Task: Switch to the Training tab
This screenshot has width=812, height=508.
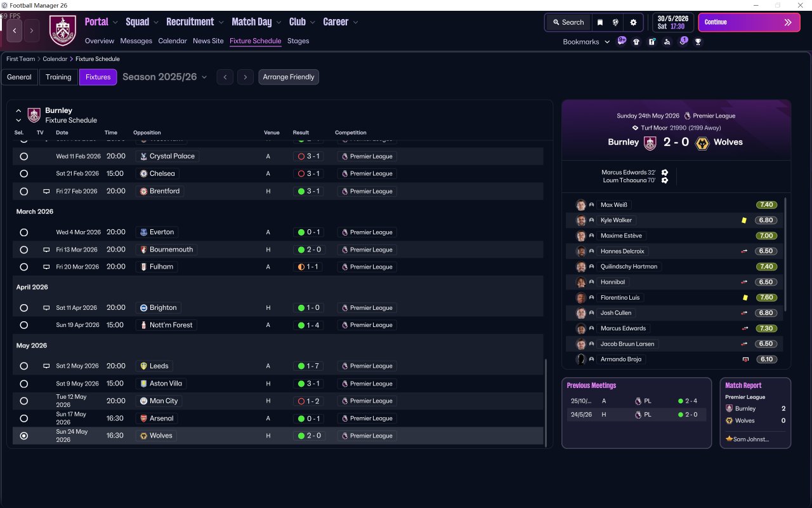Action: tap(58, 77)
